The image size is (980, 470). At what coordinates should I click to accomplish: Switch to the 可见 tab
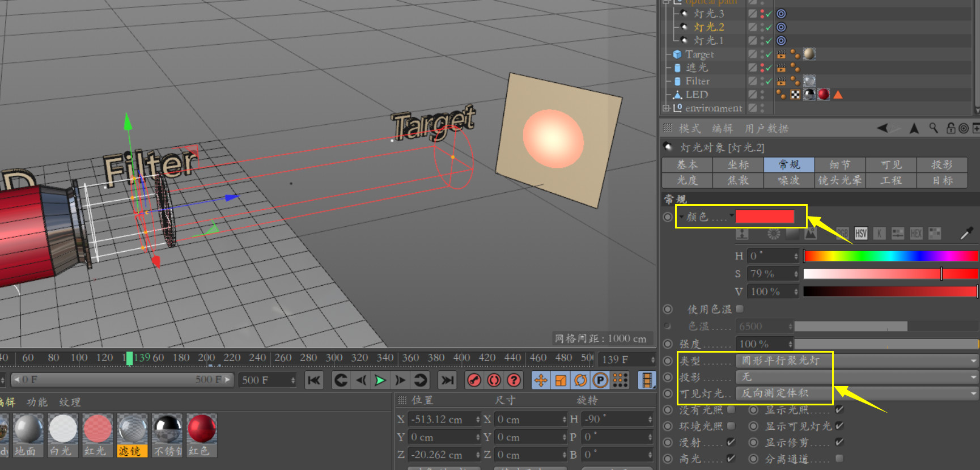pos(891,164)
